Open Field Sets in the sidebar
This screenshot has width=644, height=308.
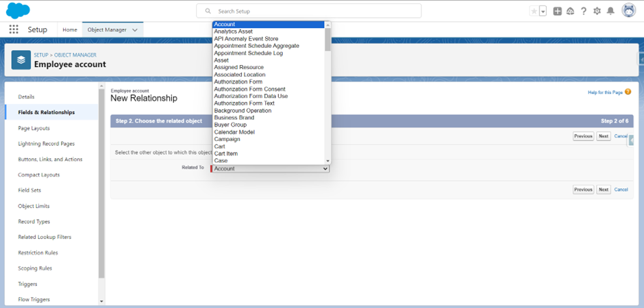click(29, 190)
